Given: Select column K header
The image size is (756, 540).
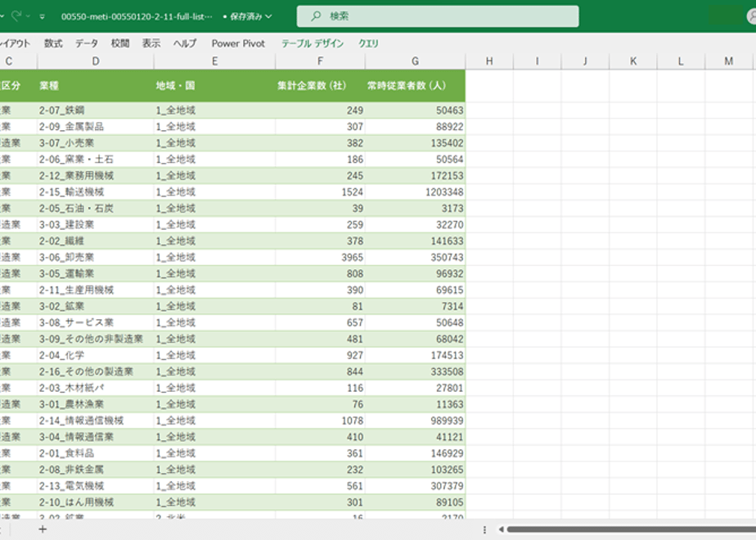Looking at the screenshot, I should click(x=633, y=61).
